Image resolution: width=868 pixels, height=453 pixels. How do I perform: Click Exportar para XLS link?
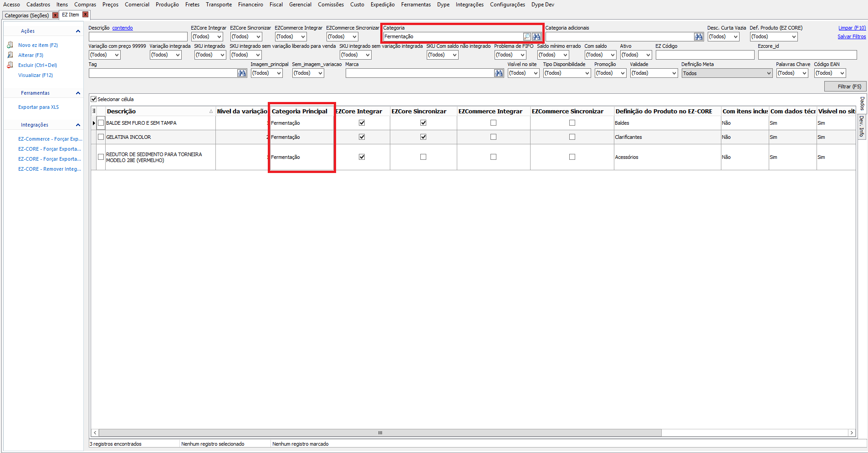click(38, 107)
